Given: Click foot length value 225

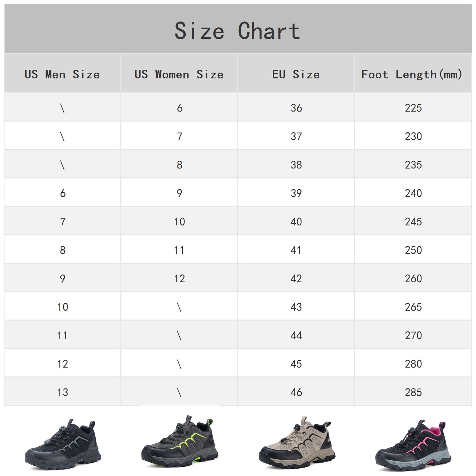Looking at the screenshot, I should 413,108.
